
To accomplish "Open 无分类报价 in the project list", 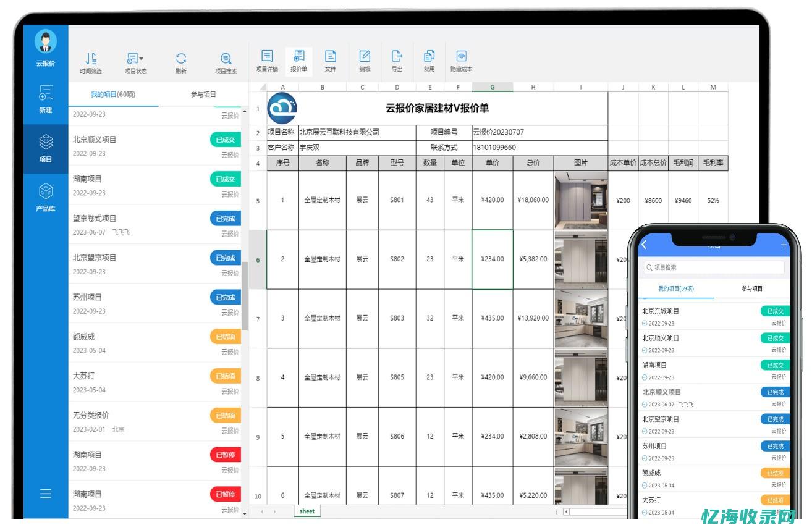I will pos(154,422).
